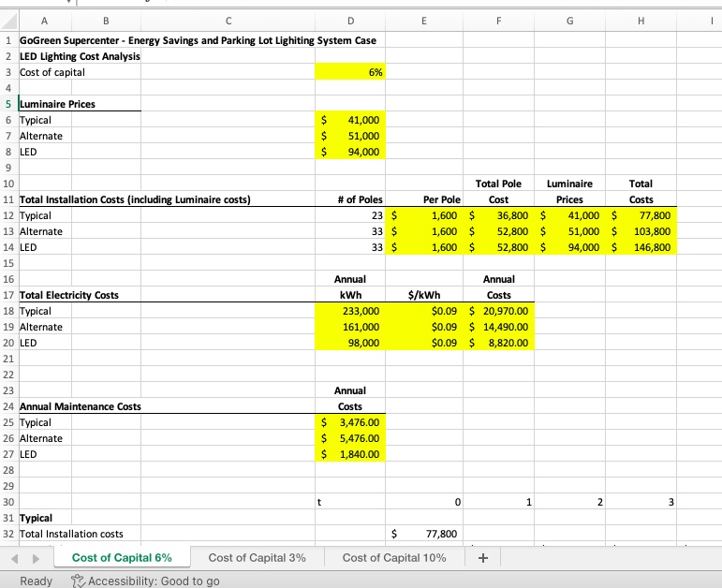
Task: Select the # of Poles header cell
Action: click(350, 199)
